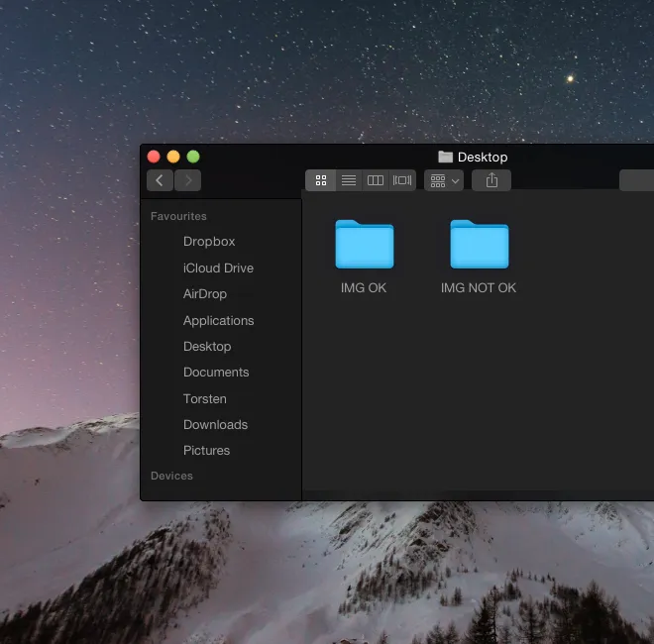Open the Torsten home folder
The height and width of the screenshot is (644, 654).
pos(205,398)
